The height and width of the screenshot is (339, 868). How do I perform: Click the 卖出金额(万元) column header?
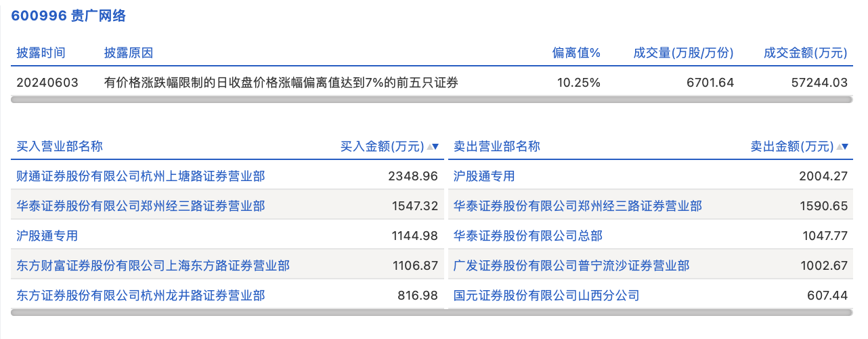[x=791, y=146]
